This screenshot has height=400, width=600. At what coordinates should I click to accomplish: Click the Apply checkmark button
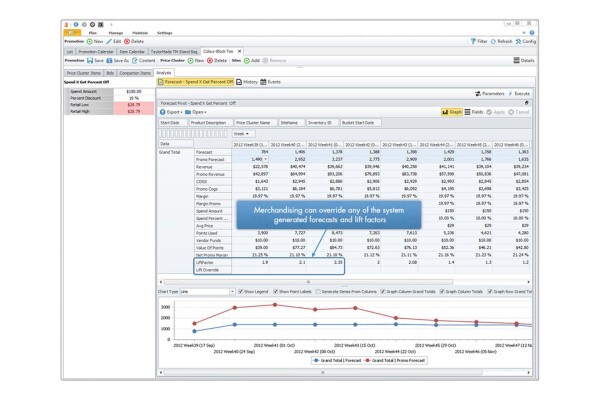click(489, 112)
